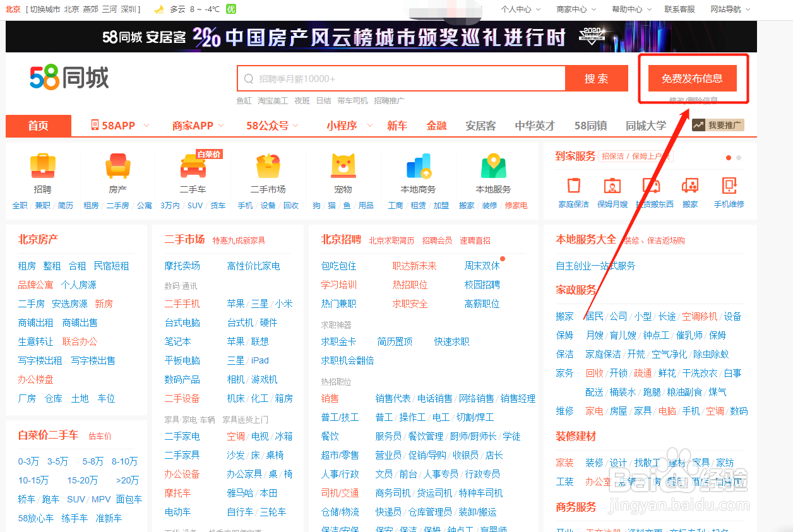Select the 搬家 service icon

tap(690, 186)
